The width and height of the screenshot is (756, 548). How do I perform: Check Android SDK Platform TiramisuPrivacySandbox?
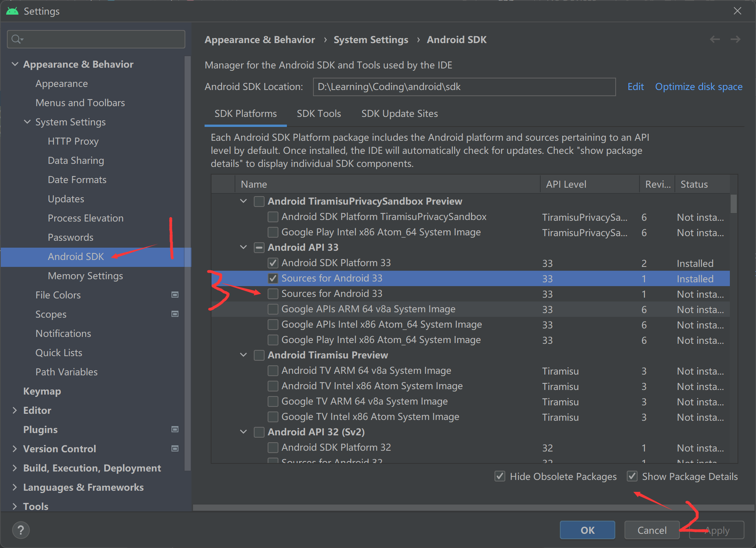click(x=273, y=217)
